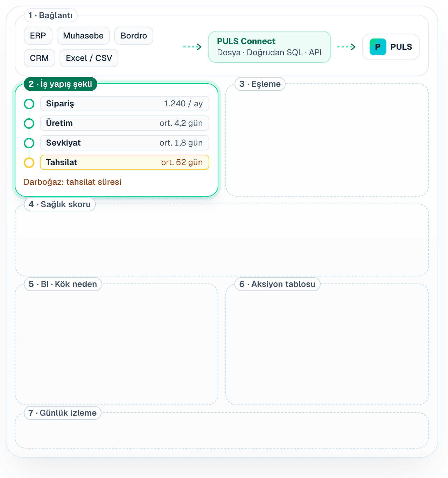Click the PULS product label
The height and width of the screenshot is (478, 448).
[x=401, y=47]
